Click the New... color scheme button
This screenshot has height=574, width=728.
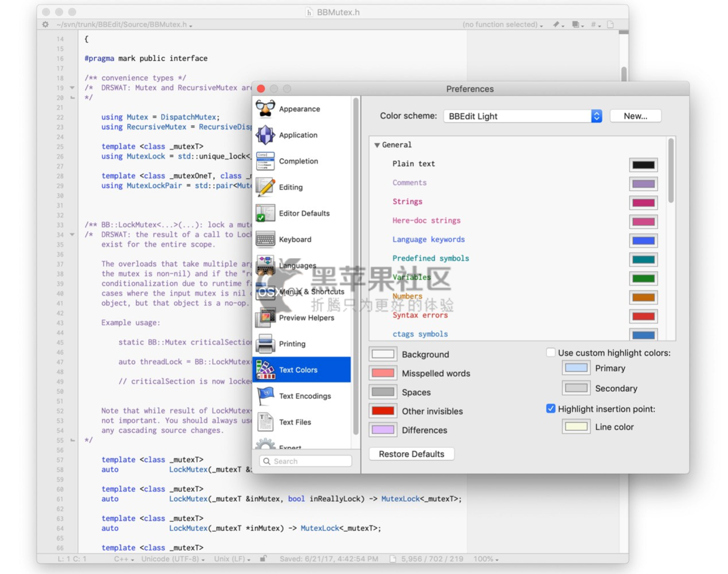[x=635, y=116]
